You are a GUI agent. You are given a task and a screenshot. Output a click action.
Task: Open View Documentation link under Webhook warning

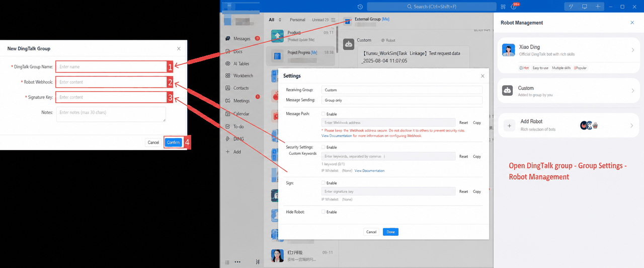337,136
